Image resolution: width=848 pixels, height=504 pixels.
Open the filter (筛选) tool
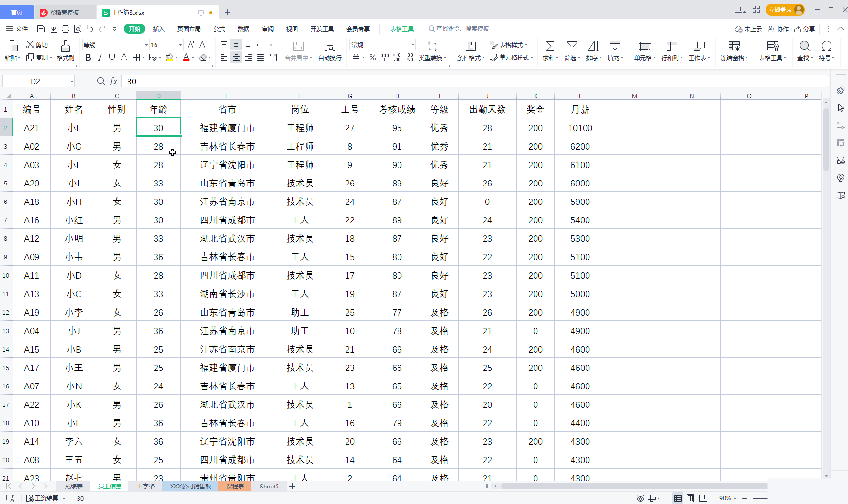571,50
